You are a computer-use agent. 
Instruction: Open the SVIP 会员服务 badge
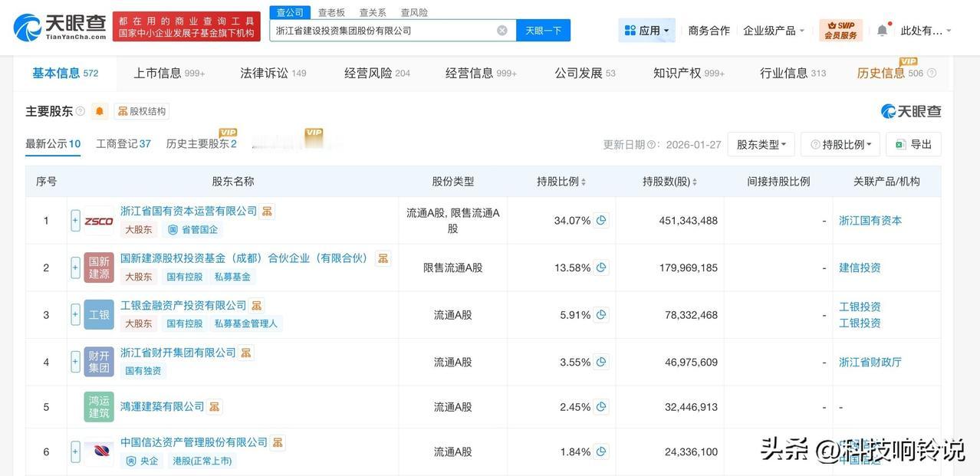click(x=840, y=31)
